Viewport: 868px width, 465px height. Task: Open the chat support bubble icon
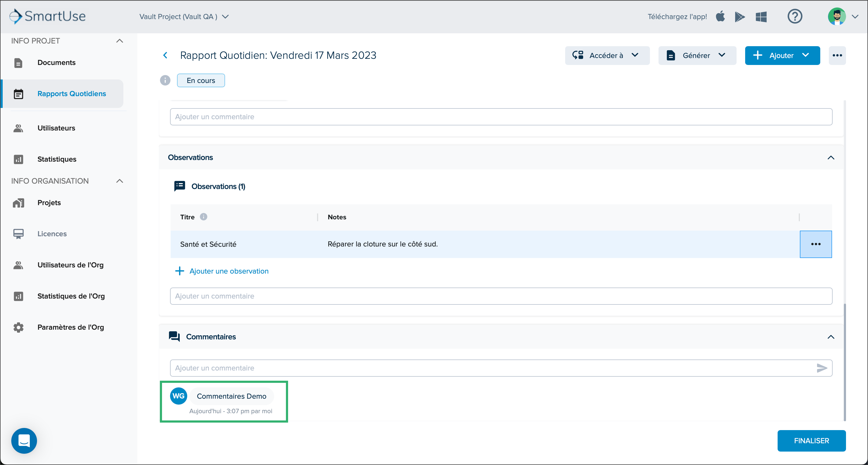coord(24,440)
